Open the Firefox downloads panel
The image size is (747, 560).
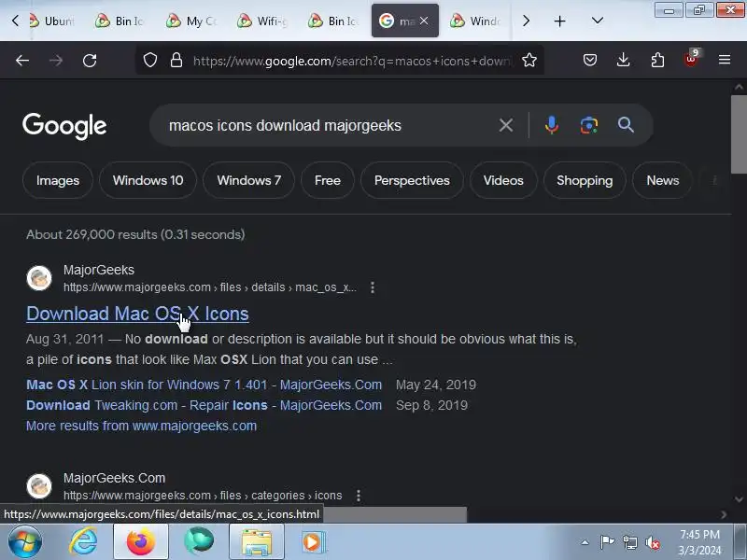point(623,60)
